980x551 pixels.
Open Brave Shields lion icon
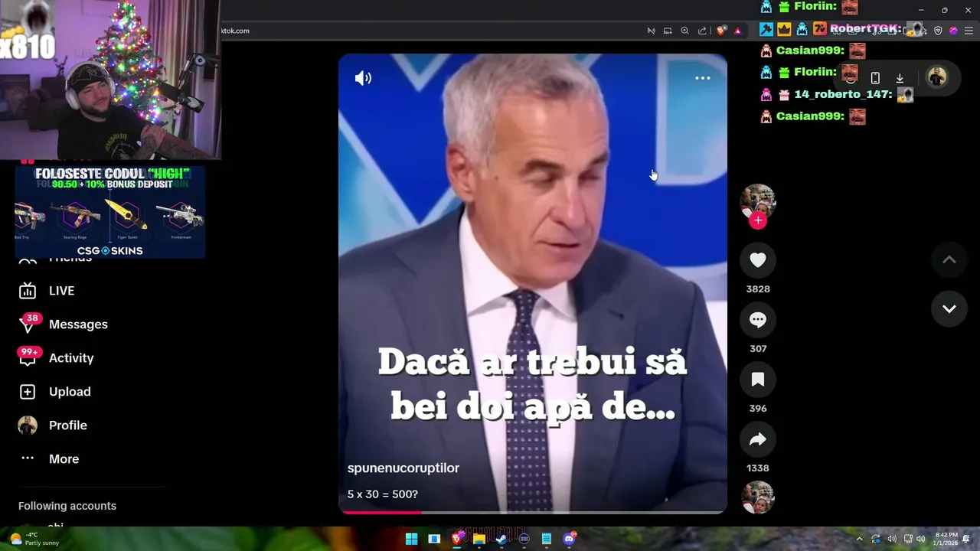click(x=722, y=31)
